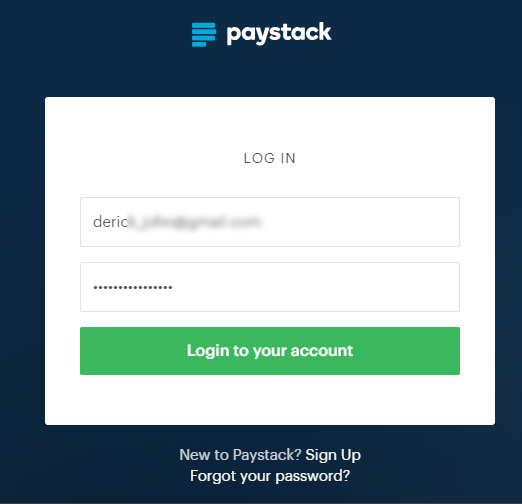Screen dimensions: 522x504
Task: Open the Sign Up link
Action: (333, 455)
